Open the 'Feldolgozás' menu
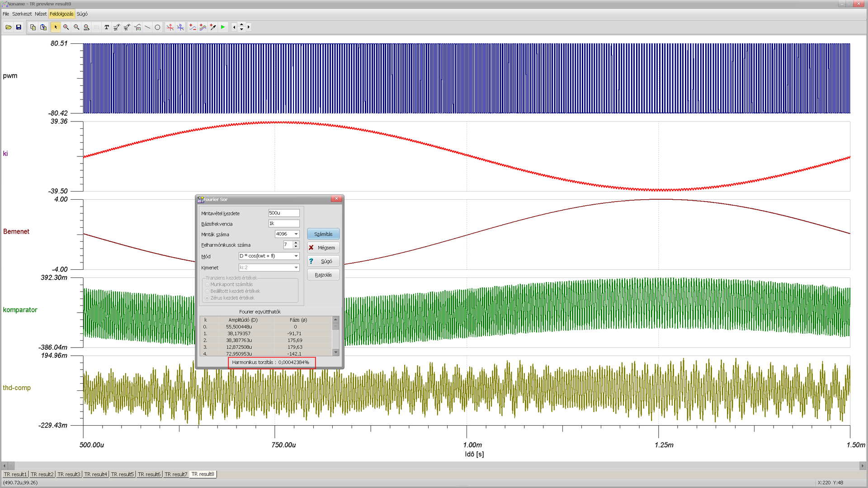 [x=61, y=14]
